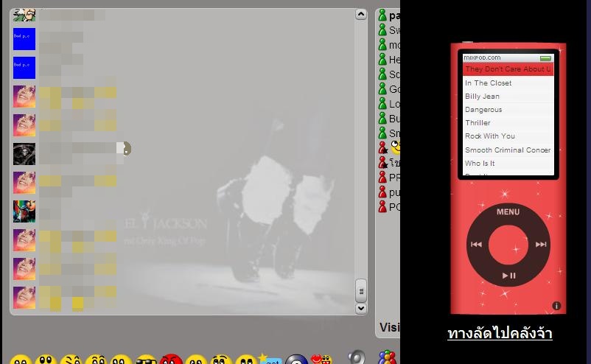
Task: Select green user icon beside 'Sw'
Action: [x=382, y=29]
